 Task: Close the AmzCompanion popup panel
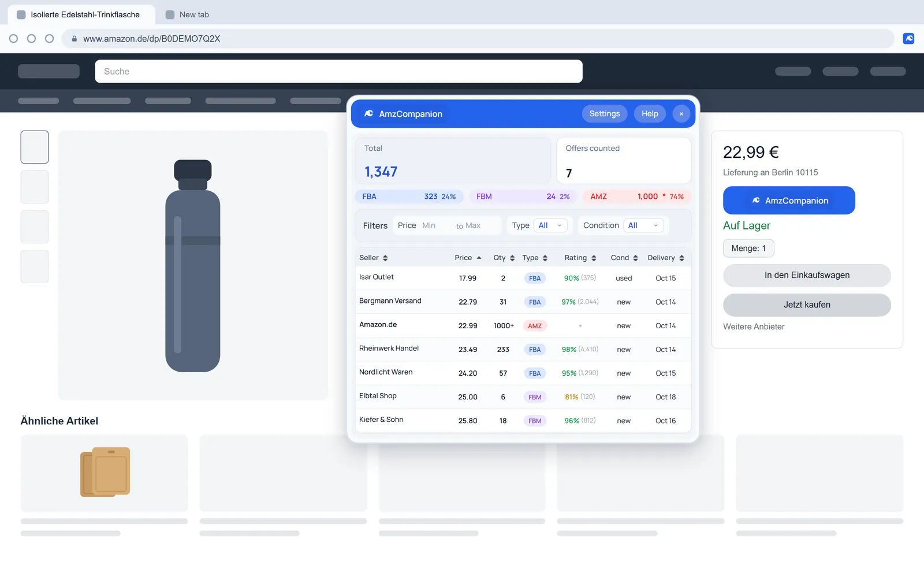click(681, 114)
